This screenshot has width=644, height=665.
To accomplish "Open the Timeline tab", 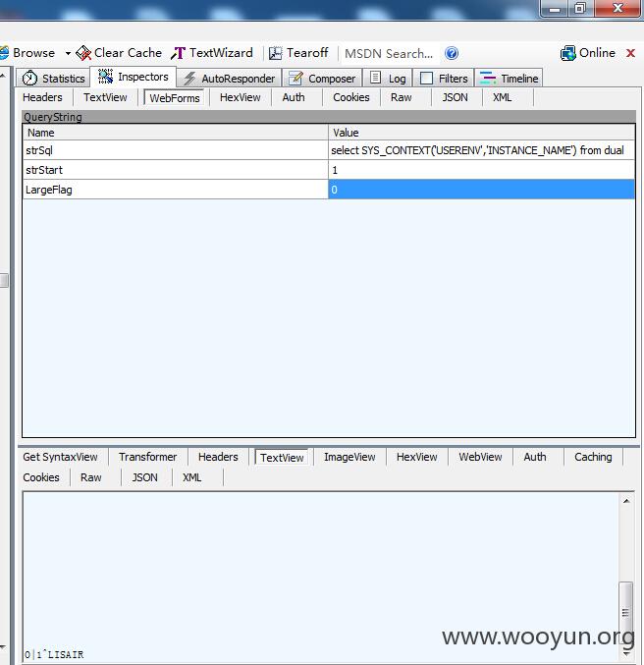I will (509, 78).
